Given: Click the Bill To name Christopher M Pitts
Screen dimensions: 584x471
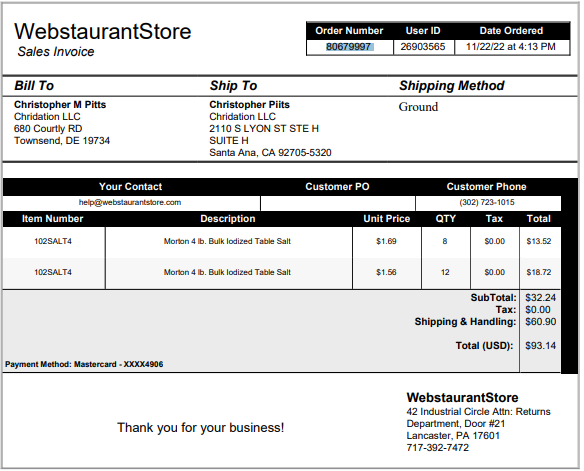Looking at the screenshot, I should (x=60, y=105).
